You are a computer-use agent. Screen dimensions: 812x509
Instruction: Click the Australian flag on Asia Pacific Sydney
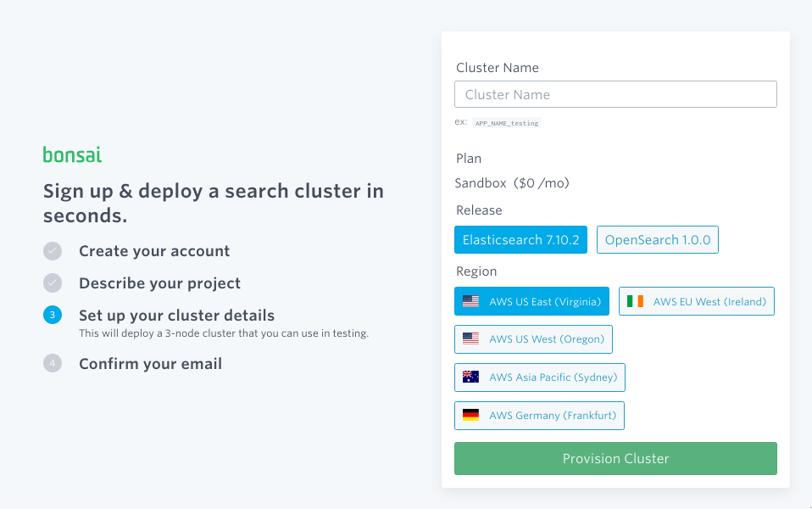[473, 377]
